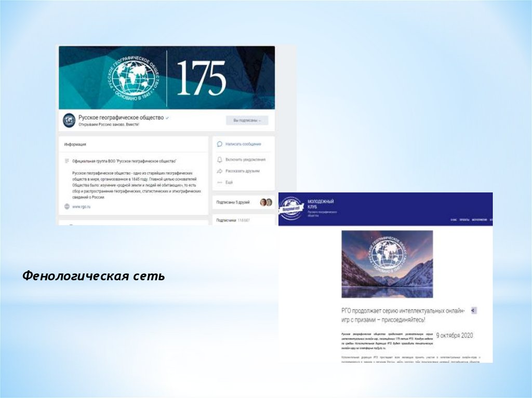Click the Написать сообщение link

(x=243, y=144)
